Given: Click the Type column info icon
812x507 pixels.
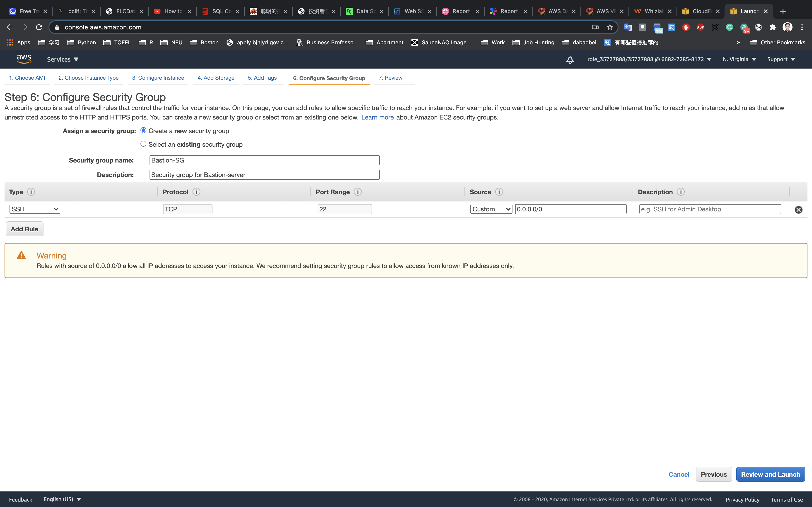Looking at the screenshot, I should [31, 192].
